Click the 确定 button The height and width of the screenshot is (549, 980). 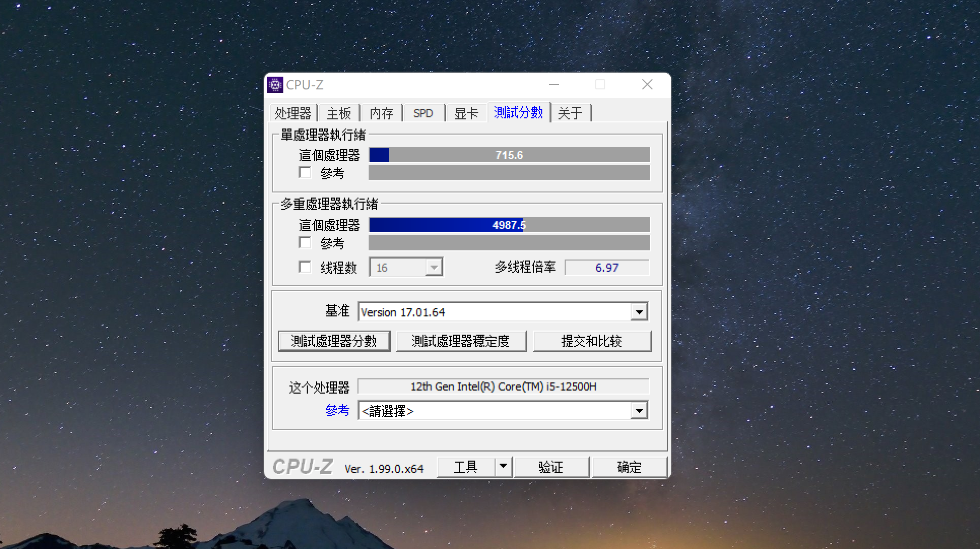coord(630,467)
